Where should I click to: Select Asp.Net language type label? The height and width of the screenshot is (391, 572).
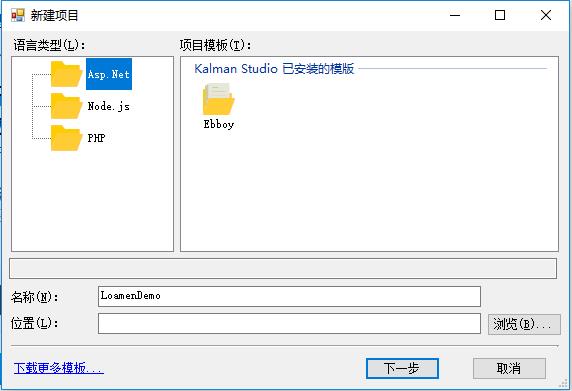109,74
